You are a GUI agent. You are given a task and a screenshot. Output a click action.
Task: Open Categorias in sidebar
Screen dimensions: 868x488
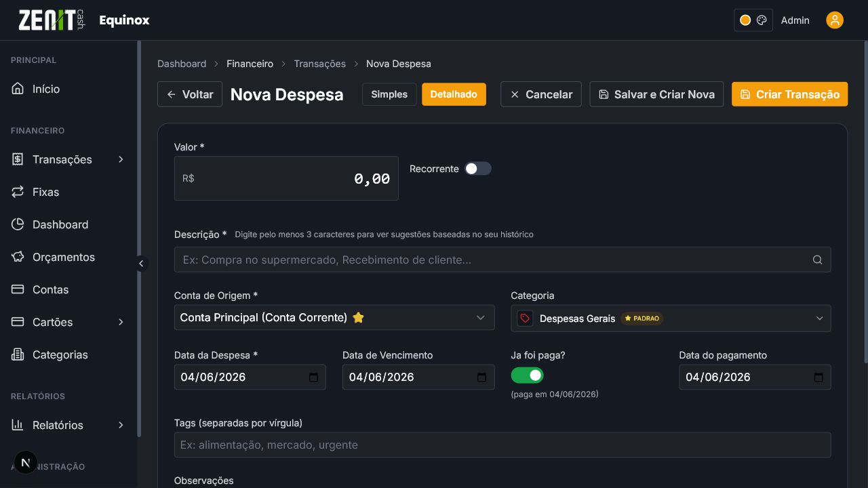(68, 354)
